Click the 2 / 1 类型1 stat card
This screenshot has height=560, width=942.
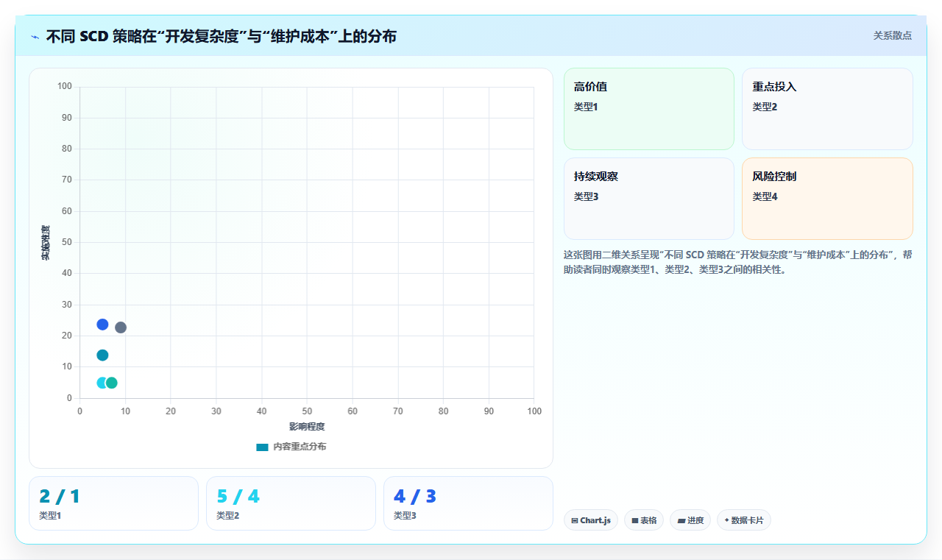pos(113,503)
